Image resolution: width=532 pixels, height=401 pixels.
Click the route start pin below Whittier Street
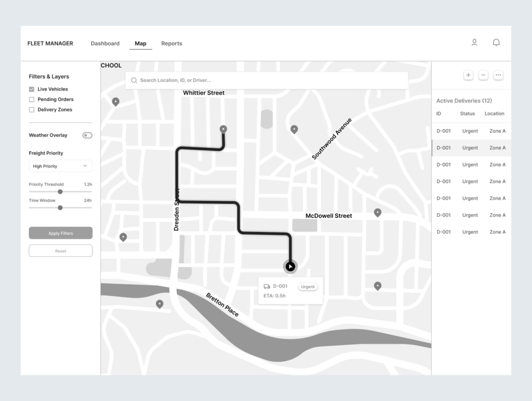tap(223, 129)
